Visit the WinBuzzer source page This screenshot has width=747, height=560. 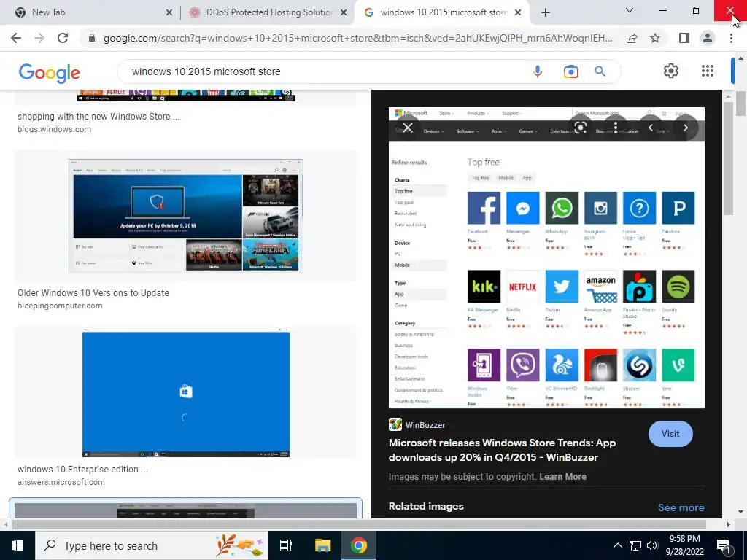pos(670,434)
